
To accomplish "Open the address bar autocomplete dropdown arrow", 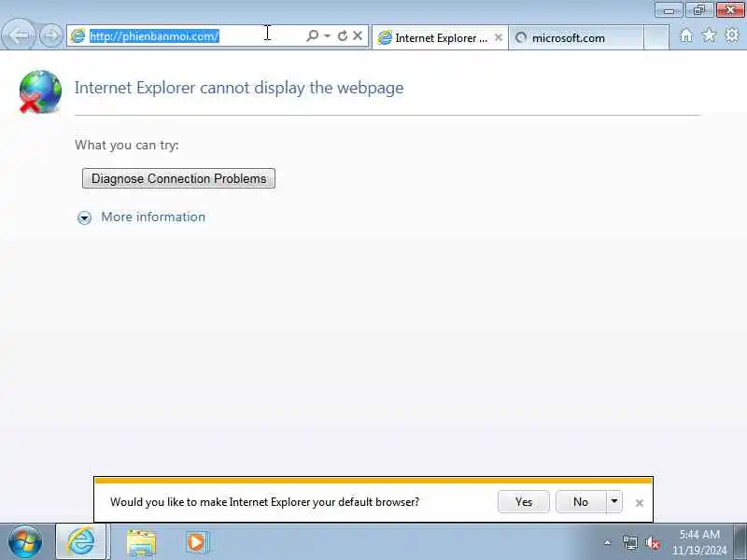I will (x=327, y=35).
